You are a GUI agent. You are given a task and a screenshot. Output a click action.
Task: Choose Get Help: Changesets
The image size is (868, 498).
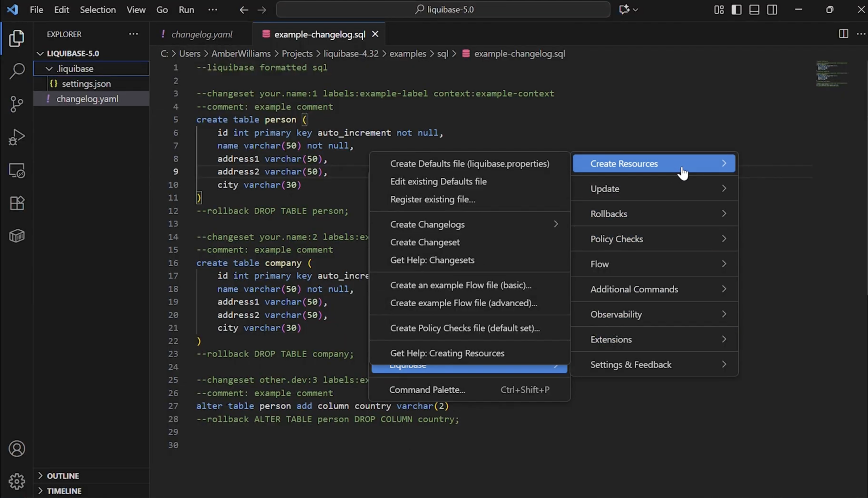(x=470, y=260)
